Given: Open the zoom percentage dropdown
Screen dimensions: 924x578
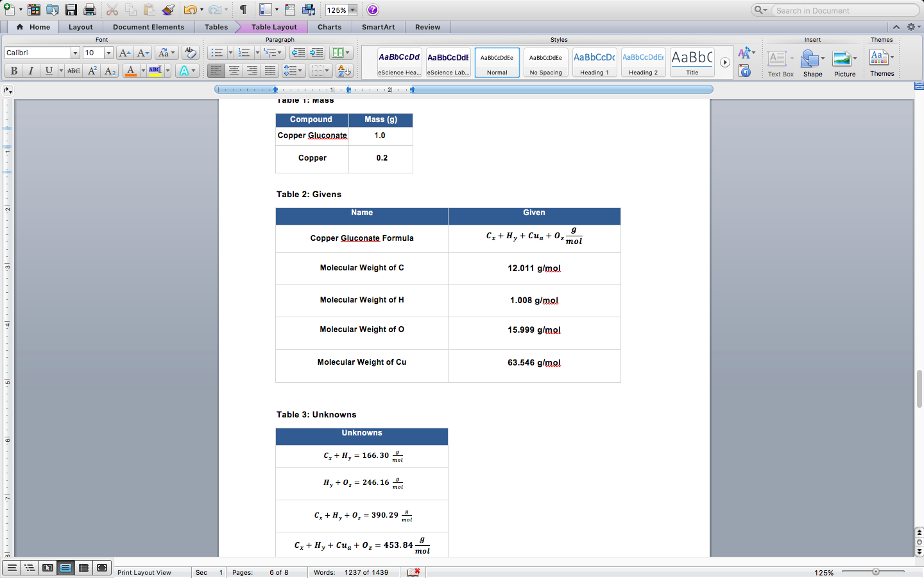Looking at the screenshot, I should point(341,9).
